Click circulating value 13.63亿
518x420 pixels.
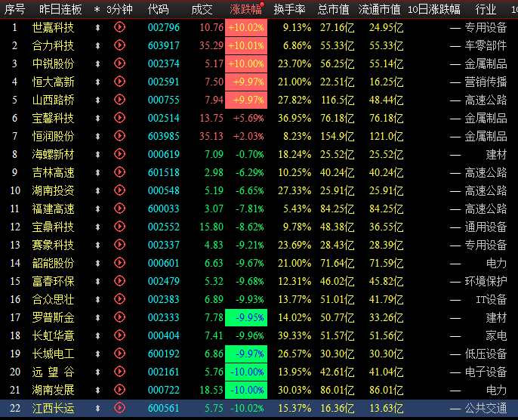386,409
